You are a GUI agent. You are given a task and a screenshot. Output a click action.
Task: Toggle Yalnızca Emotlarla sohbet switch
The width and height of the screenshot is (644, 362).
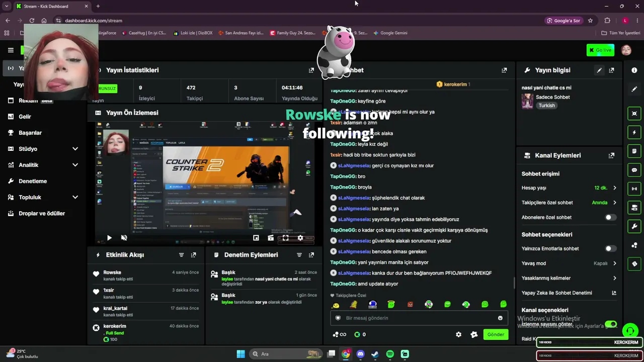pos(610,249)
